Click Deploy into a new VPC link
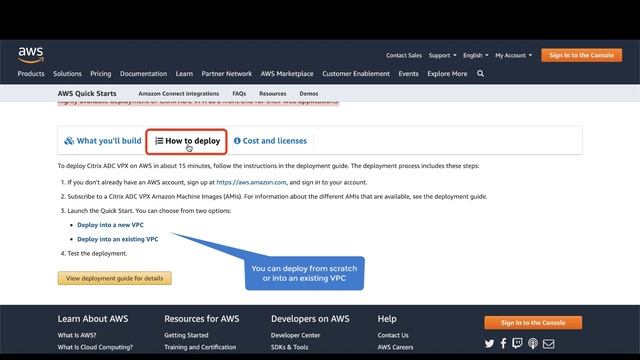Screen dimensions: 640x360 click(110, 225)
